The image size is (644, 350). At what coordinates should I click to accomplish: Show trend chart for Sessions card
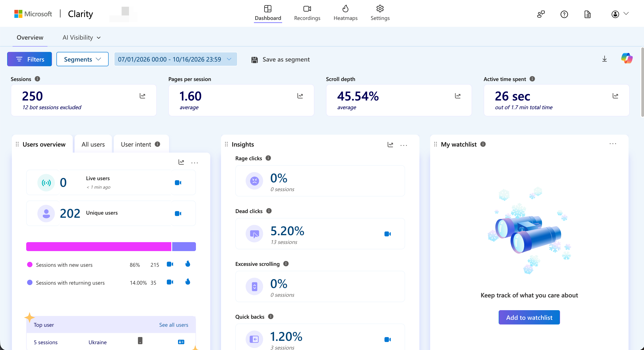pos(142,96)
